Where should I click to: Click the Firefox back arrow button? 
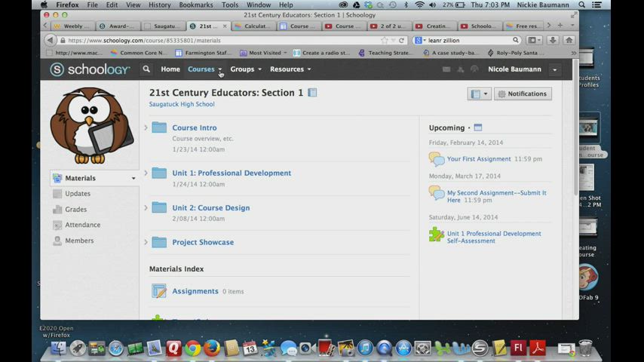51,40
